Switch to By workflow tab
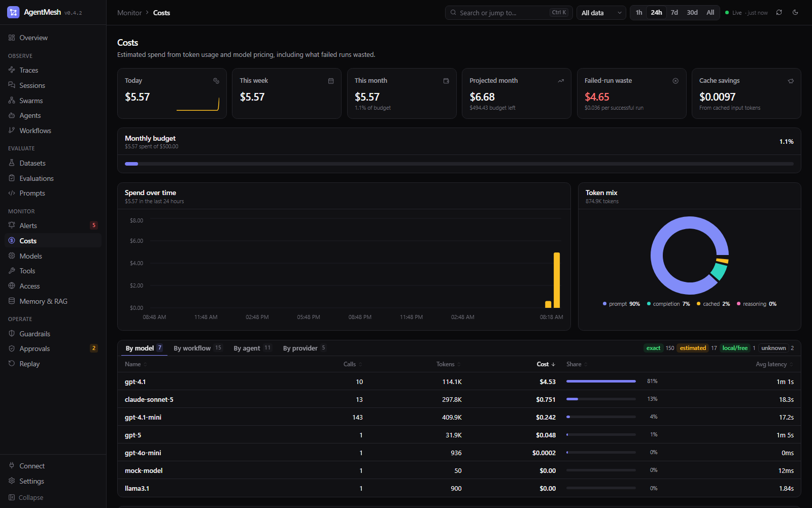This screenshot has height=508, width=812. 197,348
